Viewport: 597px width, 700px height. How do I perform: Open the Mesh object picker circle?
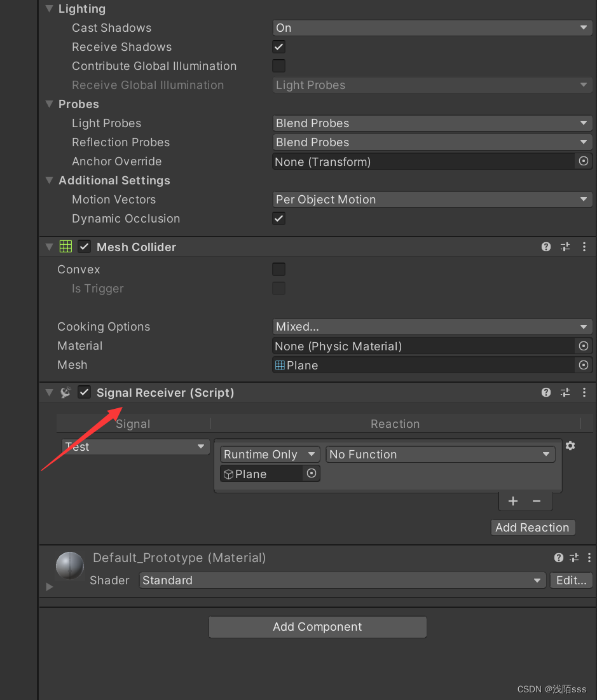click(x=583, y=365)
